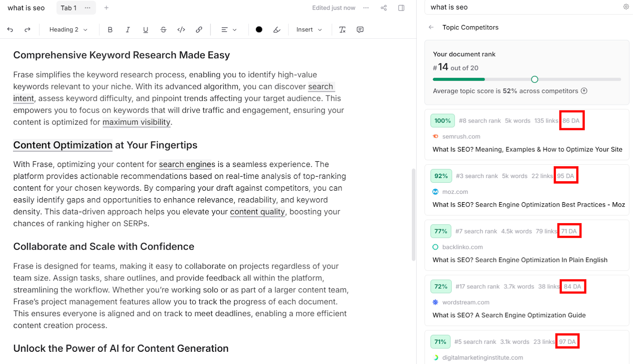Open backlinko.com competitor link
The height and width of the screenshot is (364, 633).
[462, 247]
